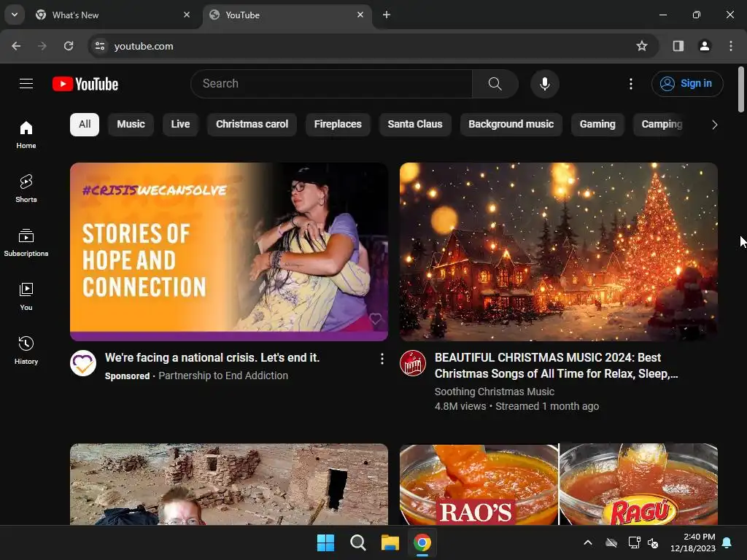Open Windows taskbar search
Screen dimensions: 747x560
pos(357,542)
